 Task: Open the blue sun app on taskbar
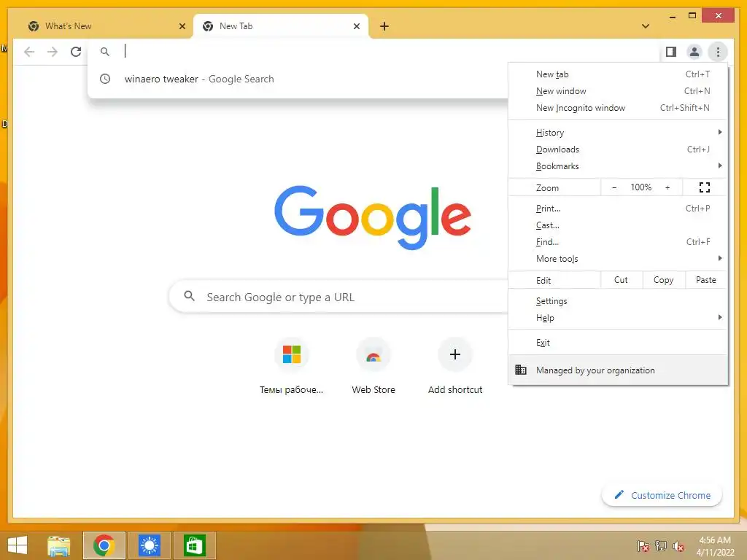[149, 545]
